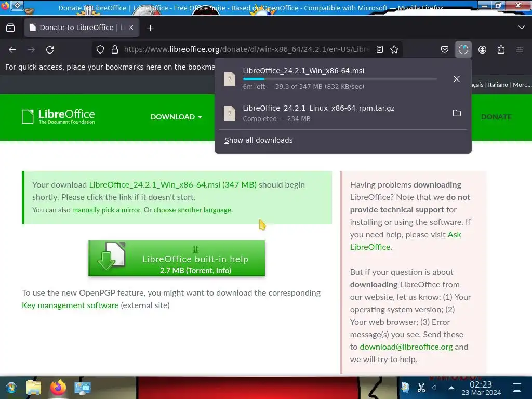Click the LibreOffice_24.2.1_Win_x86-64.msi (347 MB) link
532x399 pixels.
(x=172, y=185)
